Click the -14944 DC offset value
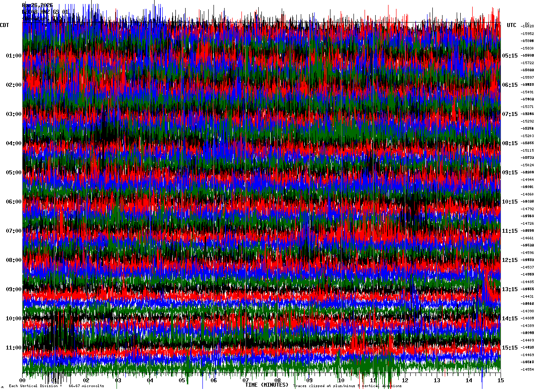The width and height of the screenshot is (536, 392). (x=528, y=180)
